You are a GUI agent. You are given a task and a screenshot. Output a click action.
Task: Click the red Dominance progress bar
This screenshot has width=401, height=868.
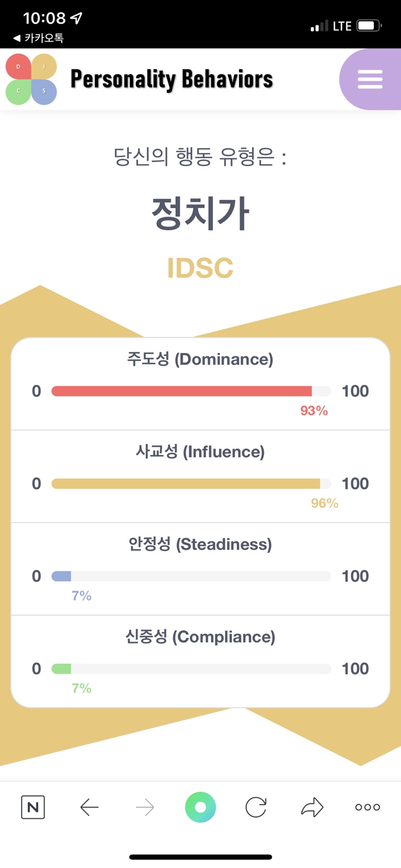click(191, 391)
